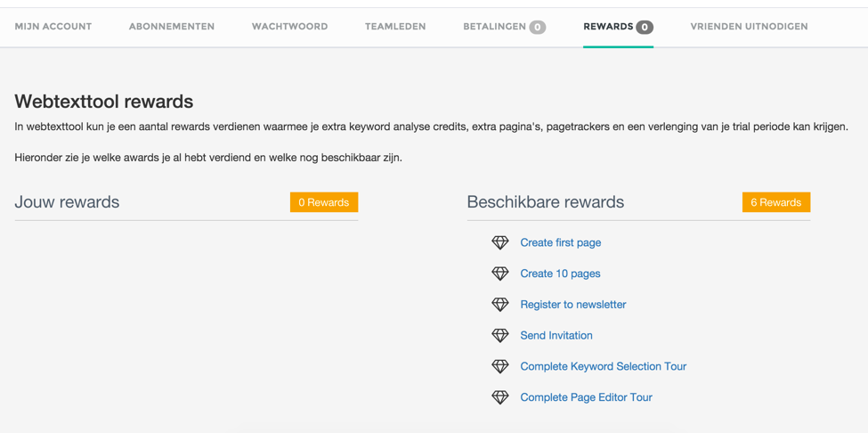Open the Create 10 pages reward
The width and height of the screenshot is (868, 433).
560,274
